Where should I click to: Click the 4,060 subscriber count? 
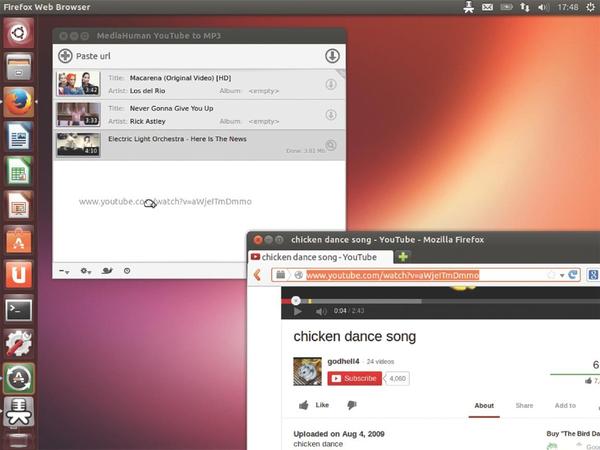click(397, 378)
